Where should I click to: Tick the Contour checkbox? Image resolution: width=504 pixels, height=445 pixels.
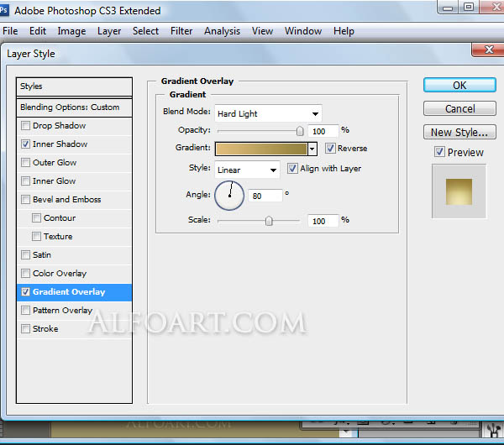pos(36,217)
